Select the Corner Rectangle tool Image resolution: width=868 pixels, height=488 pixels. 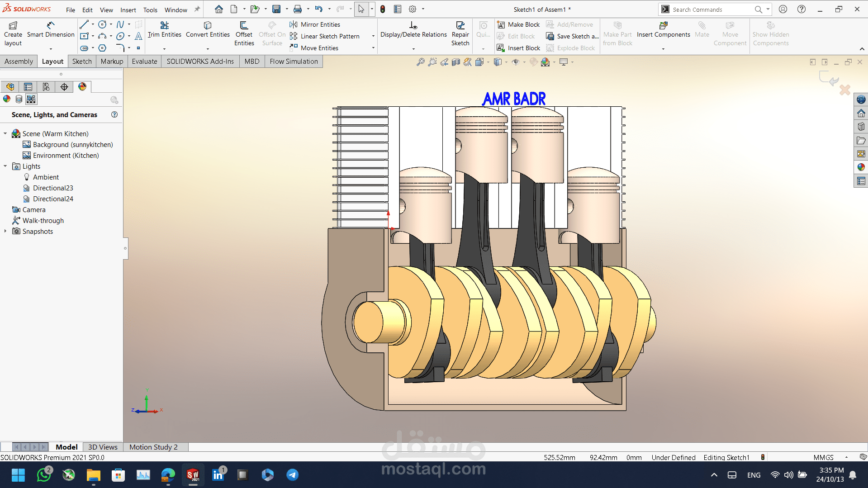click(84, 36)
